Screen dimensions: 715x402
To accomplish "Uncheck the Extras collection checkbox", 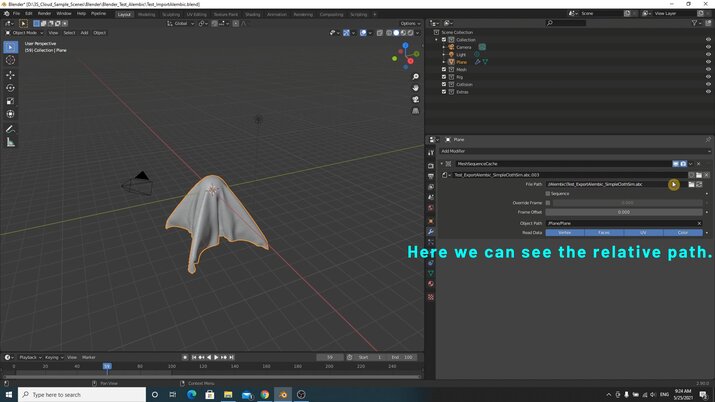I will (444, 92).
